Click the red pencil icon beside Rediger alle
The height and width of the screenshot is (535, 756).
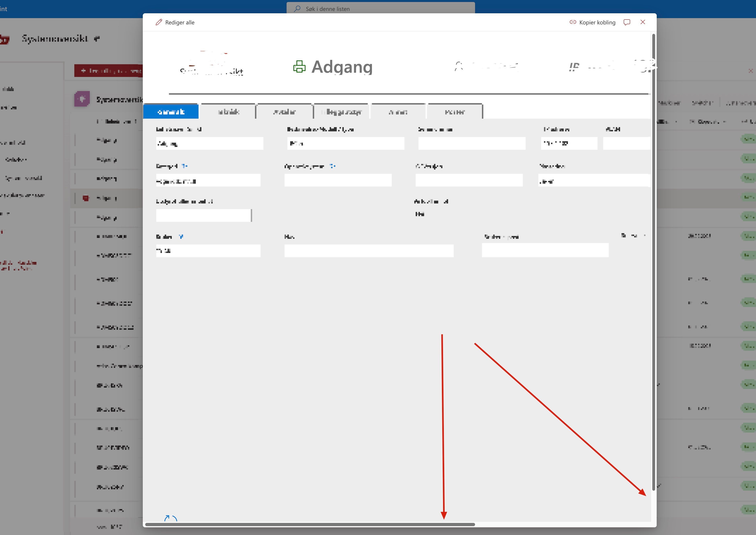point(159,22)
